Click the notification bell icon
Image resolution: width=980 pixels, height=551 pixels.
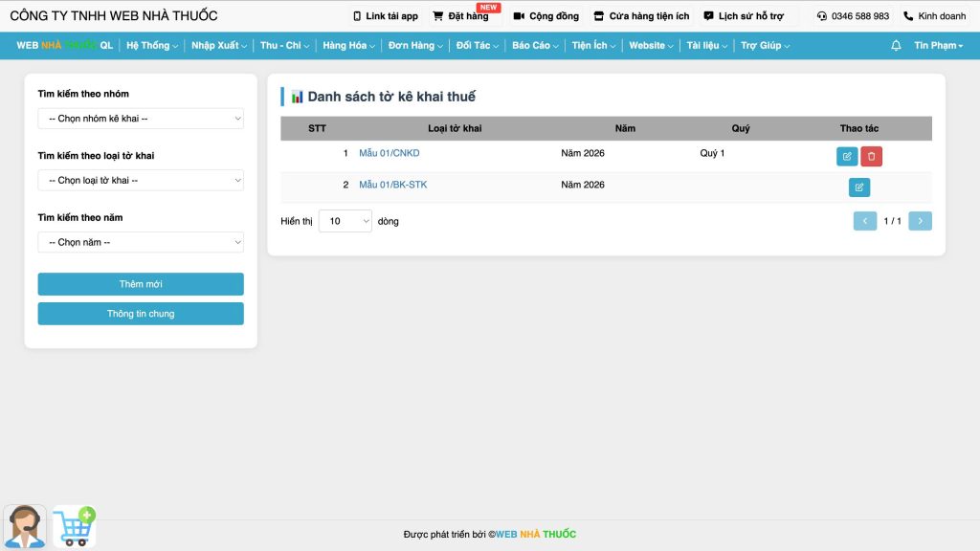[x=896, y=46]
